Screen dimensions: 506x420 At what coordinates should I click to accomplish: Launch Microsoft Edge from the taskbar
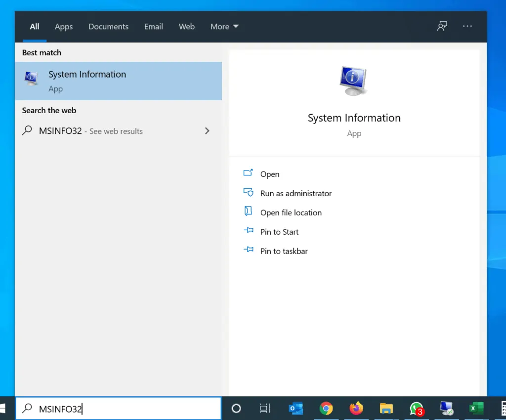[x=296, y=409]
